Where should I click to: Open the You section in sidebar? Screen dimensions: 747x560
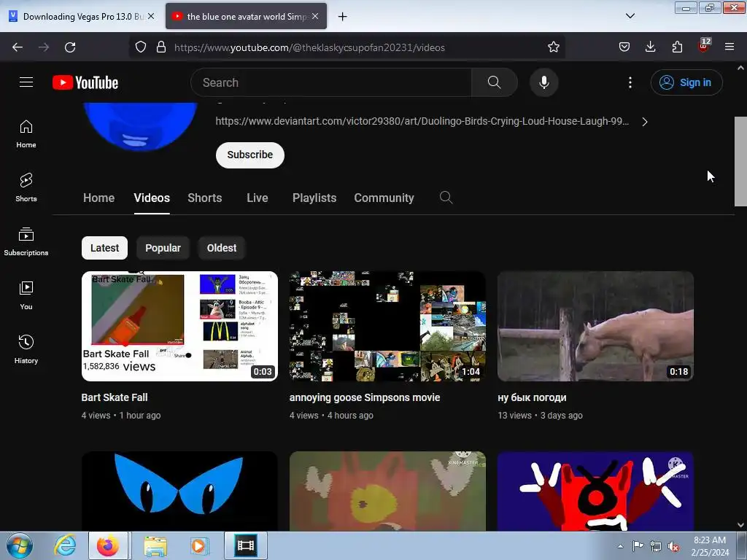coord(26,295)
